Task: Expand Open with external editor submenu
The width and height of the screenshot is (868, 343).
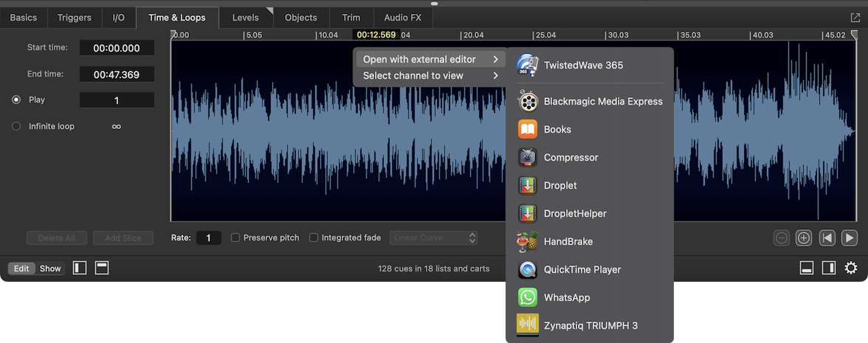Action: [x=430, y=60]
